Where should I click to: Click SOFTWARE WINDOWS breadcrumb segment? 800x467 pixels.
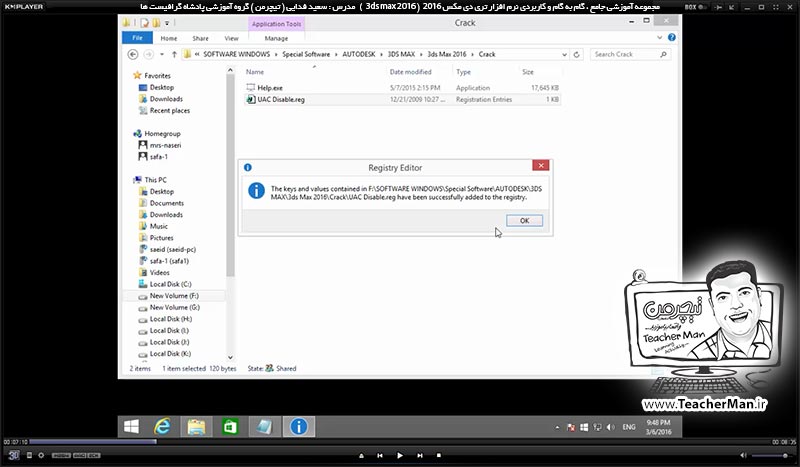(237, 54)
